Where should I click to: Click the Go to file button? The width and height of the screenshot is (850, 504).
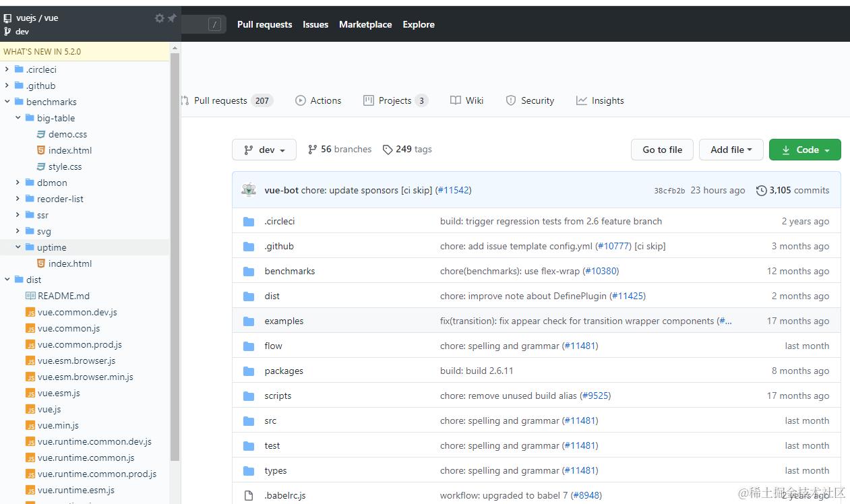coord(662,150)
